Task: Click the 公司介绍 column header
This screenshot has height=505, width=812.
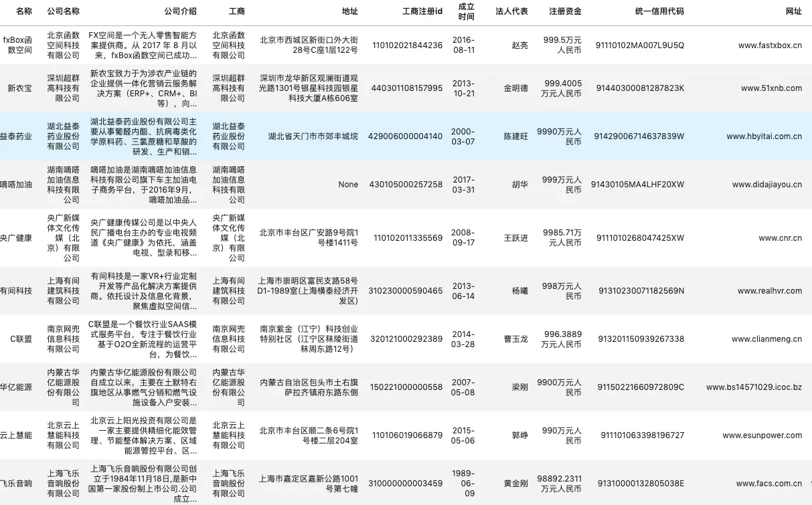Action: (180, 11)
